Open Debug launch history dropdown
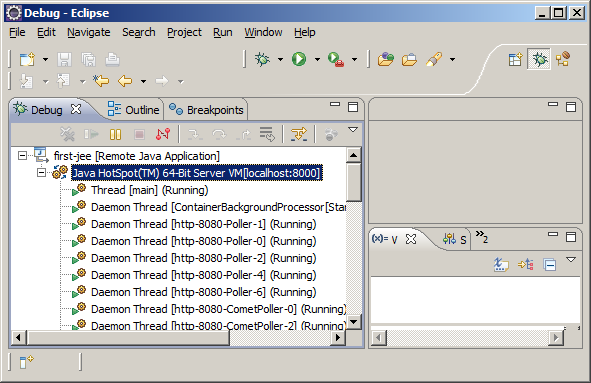This screenshot has width=591, height=383. coord(280,59)
